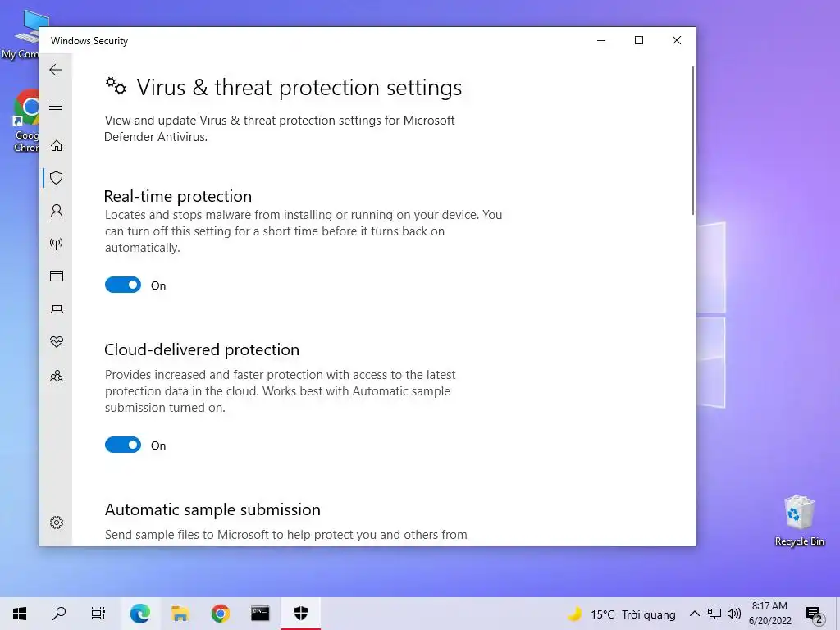The width and height of the screenshot is (840, 630).
Task: Click Virus & threat protection settings title
Action: (299, 87)
